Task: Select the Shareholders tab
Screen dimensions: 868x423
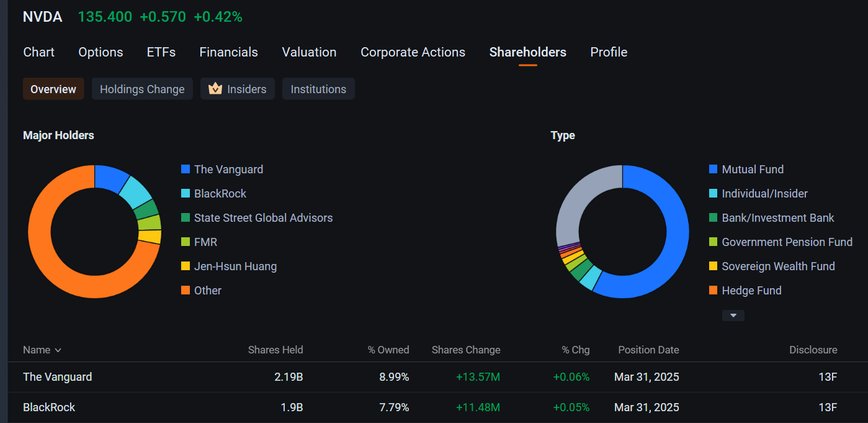Action: [527, 52]
